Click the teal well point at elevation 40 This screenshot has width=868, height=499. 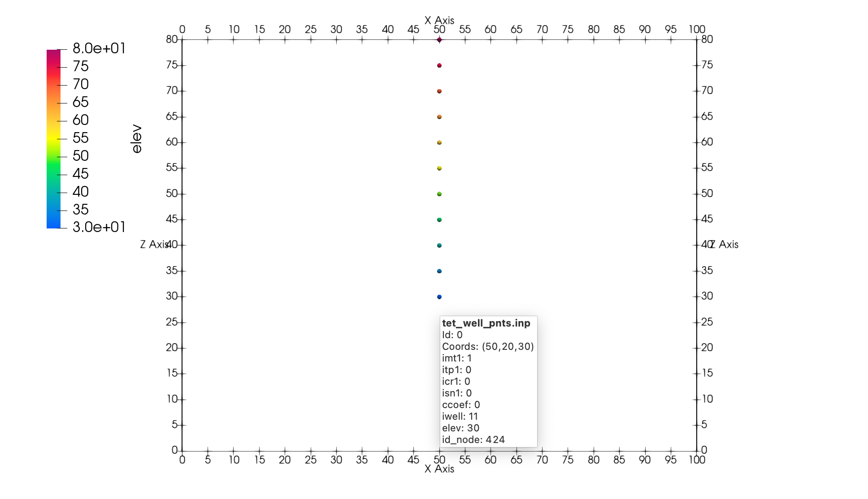(x=439, y=245)
